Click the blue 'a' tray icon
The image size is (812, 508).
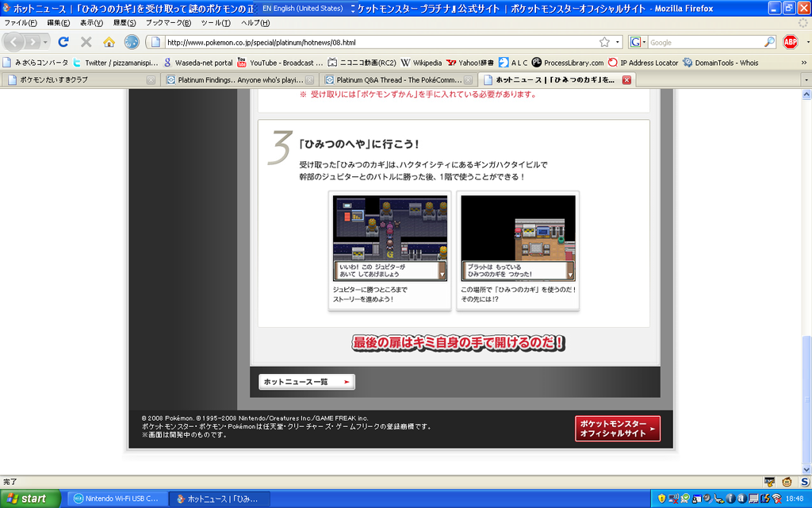[x=741, y=498]
